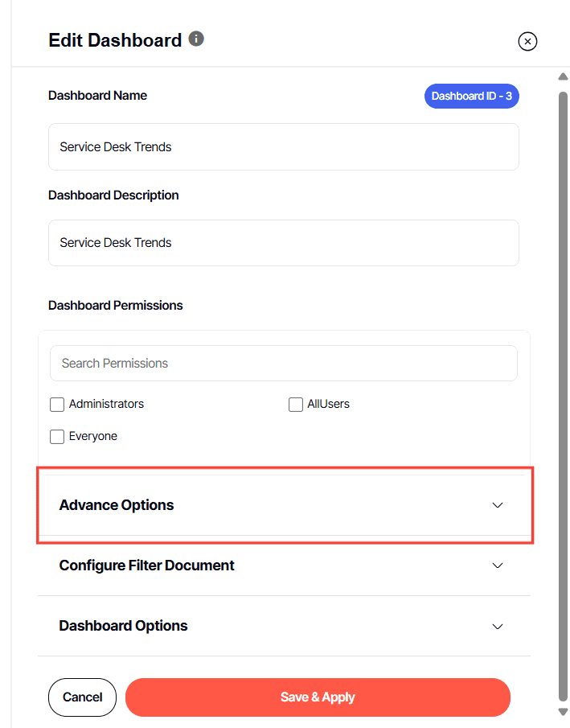Click the Dashboard Name input field

coord(283,146)
